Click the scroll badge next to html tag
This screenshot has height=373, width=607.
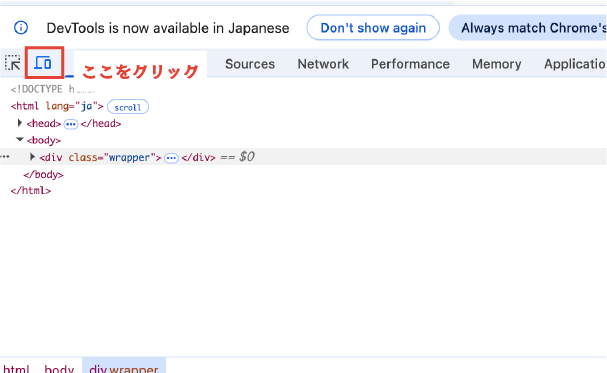128,107
